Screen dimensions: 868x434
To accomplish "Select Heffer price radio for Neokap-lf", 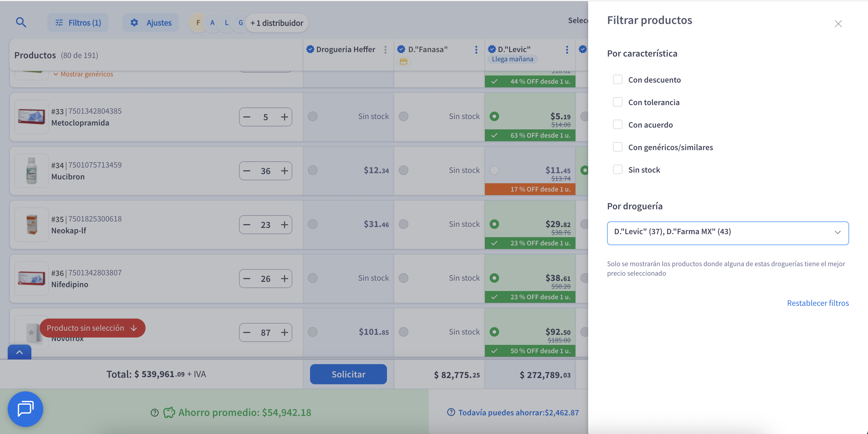I will 313,224.
